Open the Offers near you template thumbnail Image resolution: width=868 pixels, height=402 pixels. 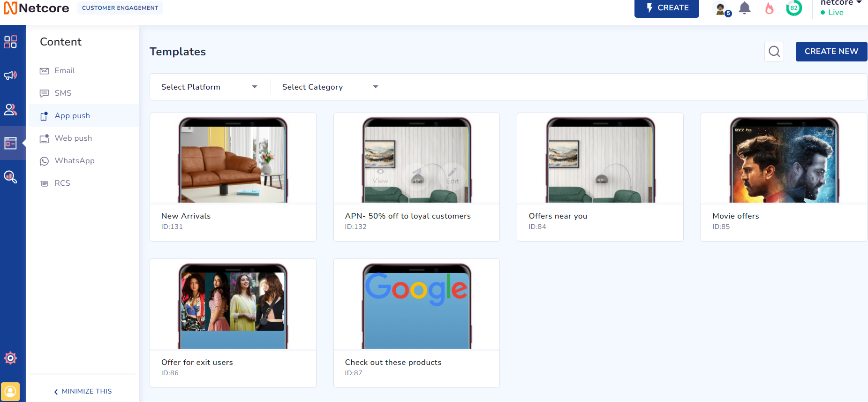(600, 159)
